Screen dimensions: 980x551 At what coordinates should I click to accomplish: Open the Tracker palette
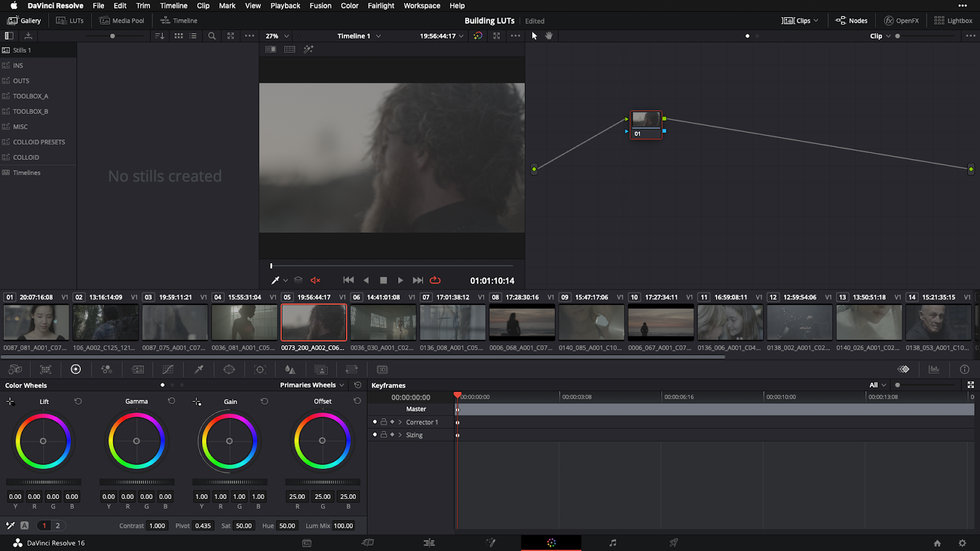[260, 369]
